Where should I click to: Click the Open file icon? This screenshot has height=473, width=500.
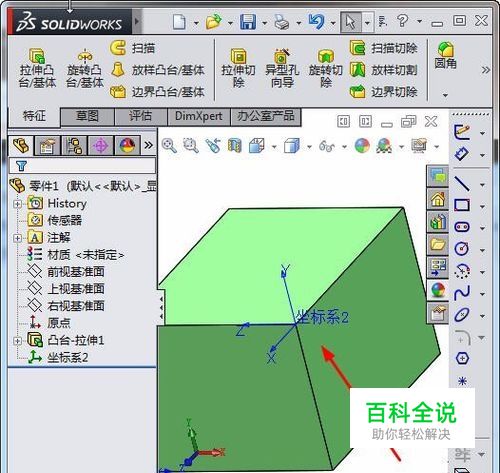click(214, 22)
